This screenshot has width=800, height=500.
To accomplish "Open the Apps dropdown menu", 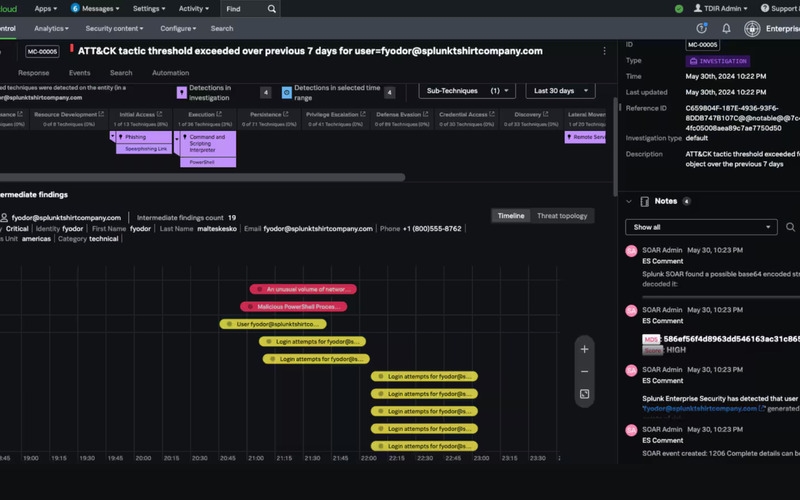I will click(x=45, y=9).
